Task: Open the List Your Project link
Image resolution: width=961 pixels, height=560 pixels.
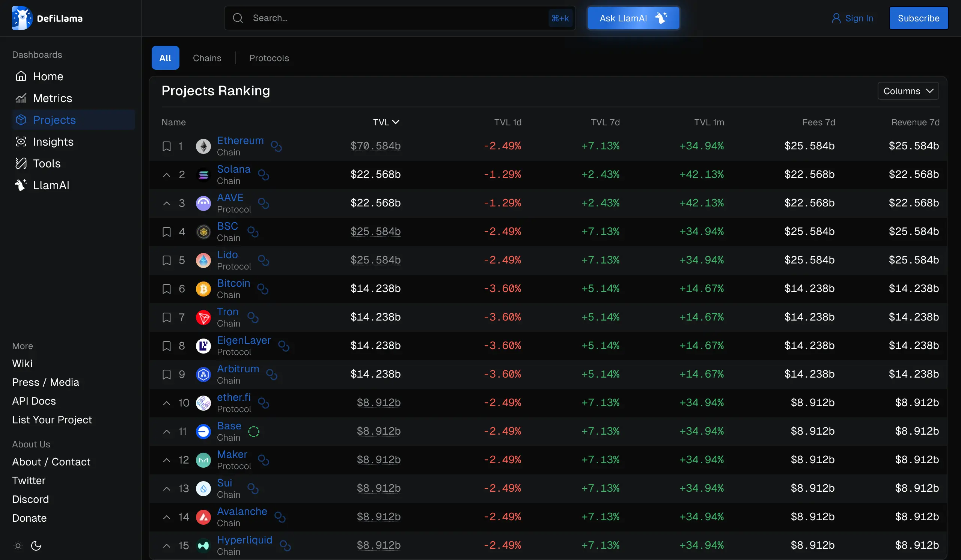Action: tap(52, 420)
